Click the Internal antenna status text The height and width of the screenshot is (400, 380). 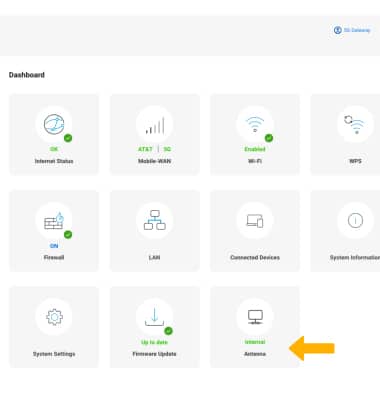255,342
